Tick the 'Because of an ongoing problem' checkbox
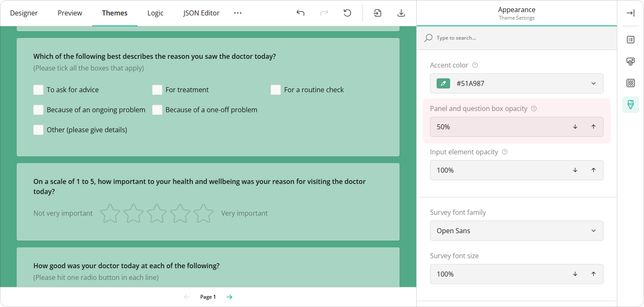 (x=38, y=110)
